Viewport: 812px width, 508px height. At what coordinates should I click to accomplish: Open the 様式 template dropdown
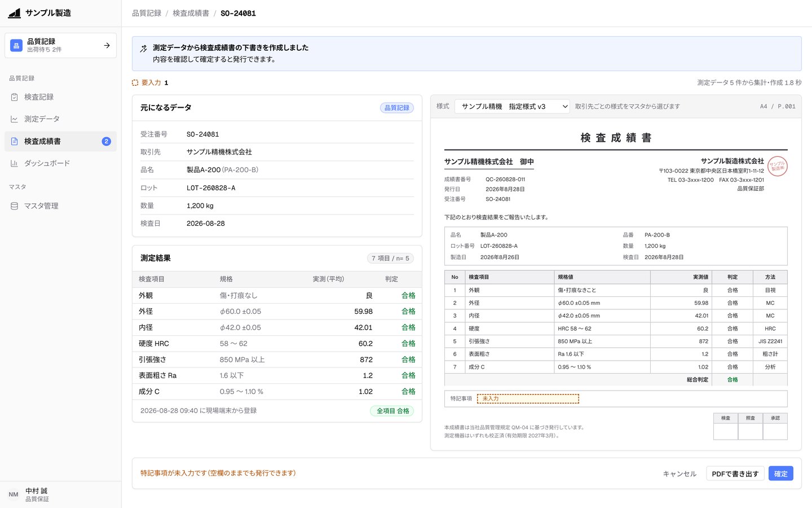(512, 106)
